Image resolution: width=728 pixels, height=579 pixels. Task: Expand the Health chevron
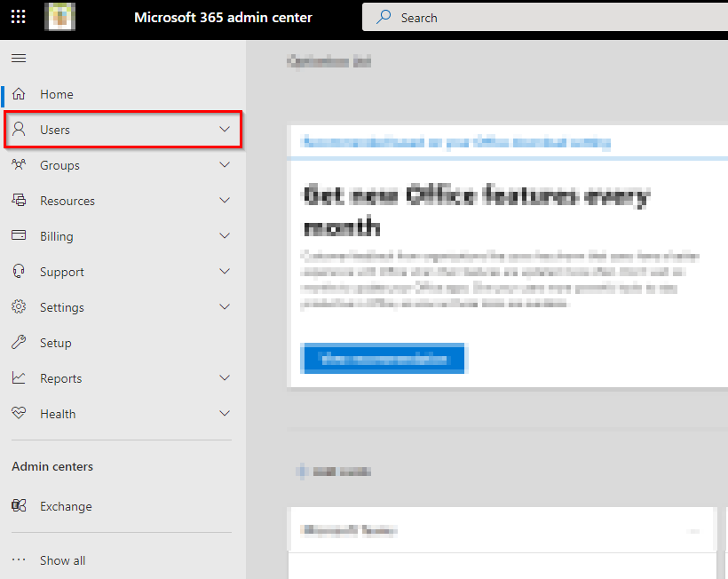point(225,413)
